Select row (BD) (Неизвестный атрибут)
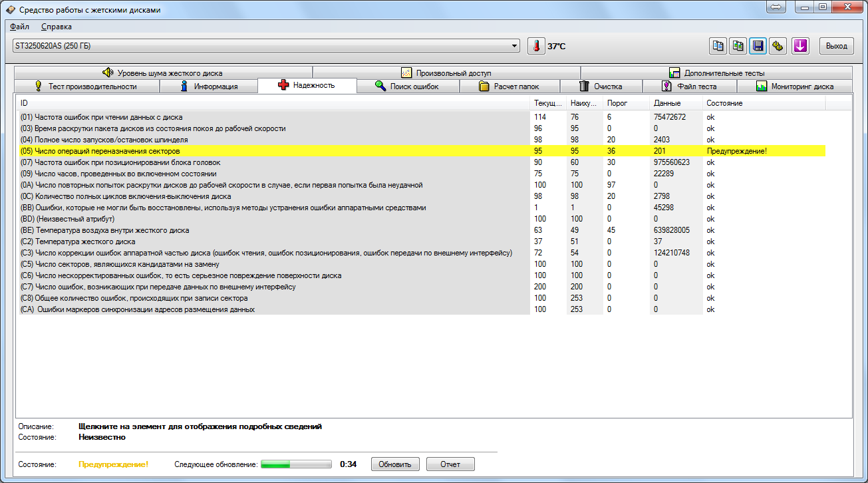Image resolution: width=868 pixels, height=483 pixels. [421, 219]
